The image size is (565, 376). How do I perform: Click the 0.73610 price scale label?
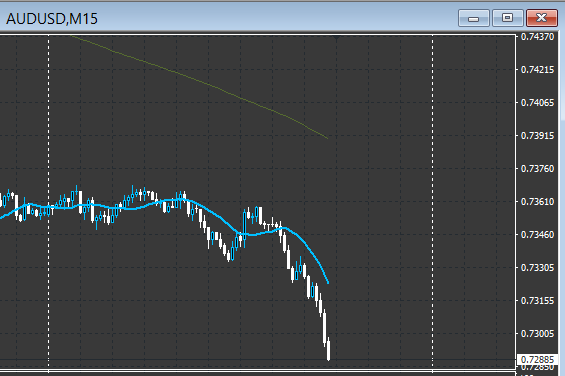point(537,202)
